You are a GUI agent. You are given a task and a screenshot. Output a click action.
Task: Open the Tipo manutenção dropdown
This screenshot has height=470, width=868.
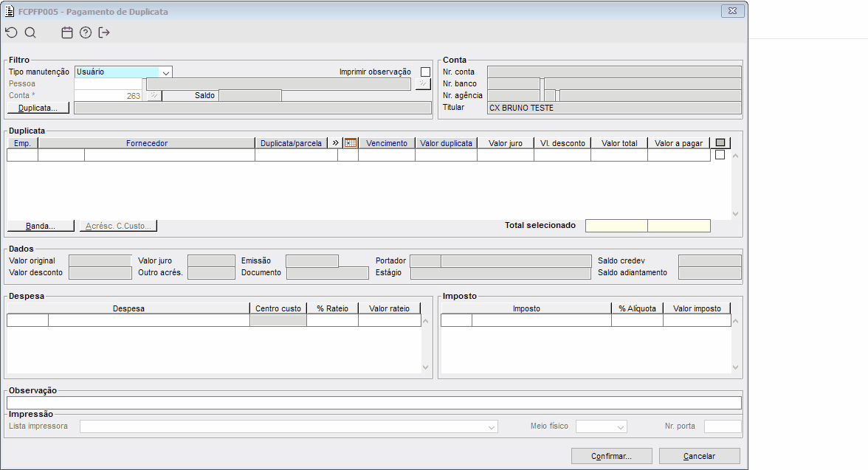165,72
